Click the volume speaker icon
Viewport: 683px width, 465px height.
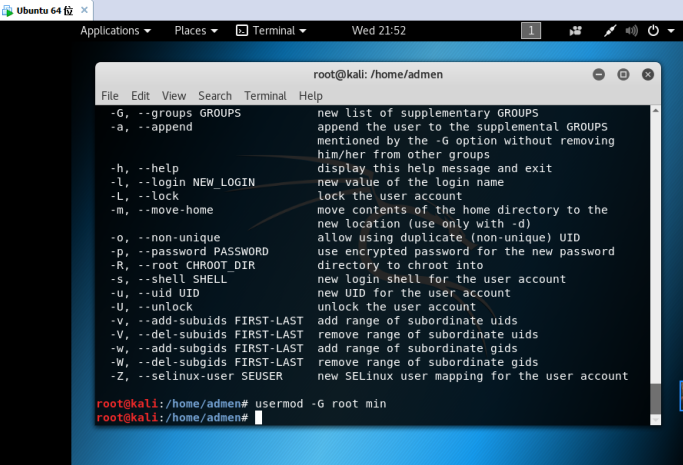pos(631,30)
